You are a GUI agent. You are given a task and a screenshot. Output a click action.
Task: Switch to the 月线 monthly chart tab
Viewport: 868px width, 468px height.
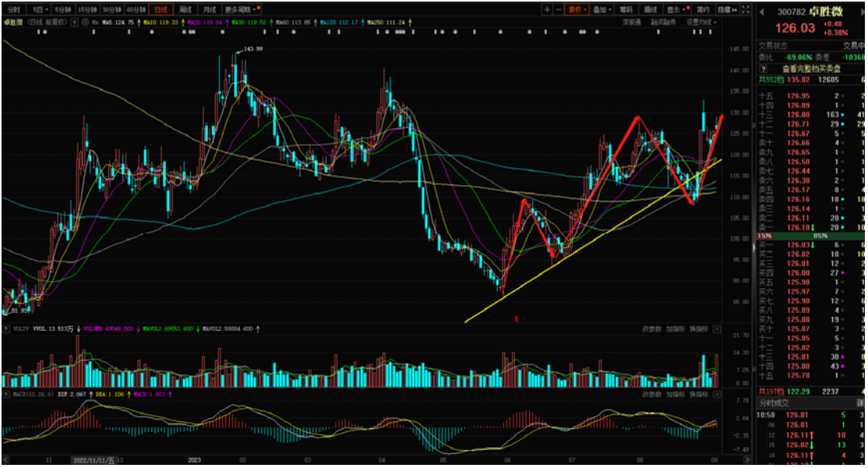[x=210, y=9]
